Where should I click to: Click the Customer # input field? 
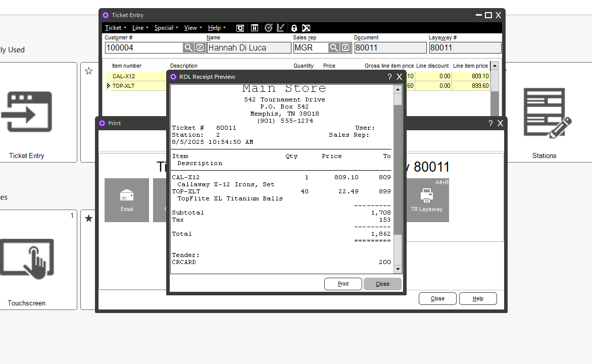(143, 47)
